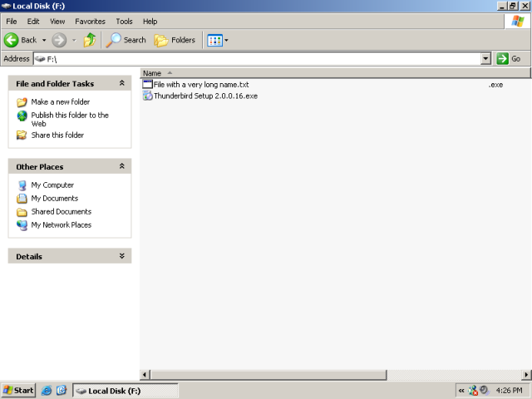532x399 pixels.
Task: Open My Computer link
Action: [x=52, y=185]
